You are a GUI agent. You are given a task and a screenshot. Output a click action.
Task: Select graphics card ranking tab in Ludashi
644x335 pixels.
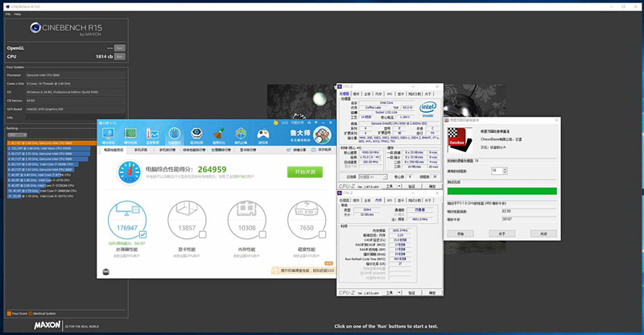(248, 150)
